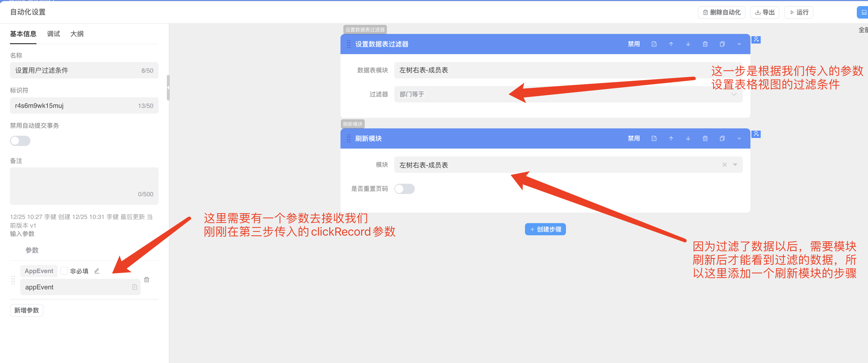The height and width of the screenshot is (363, 868).
Task: Click the 新增参数 button
Action: [x=26, y=310]
